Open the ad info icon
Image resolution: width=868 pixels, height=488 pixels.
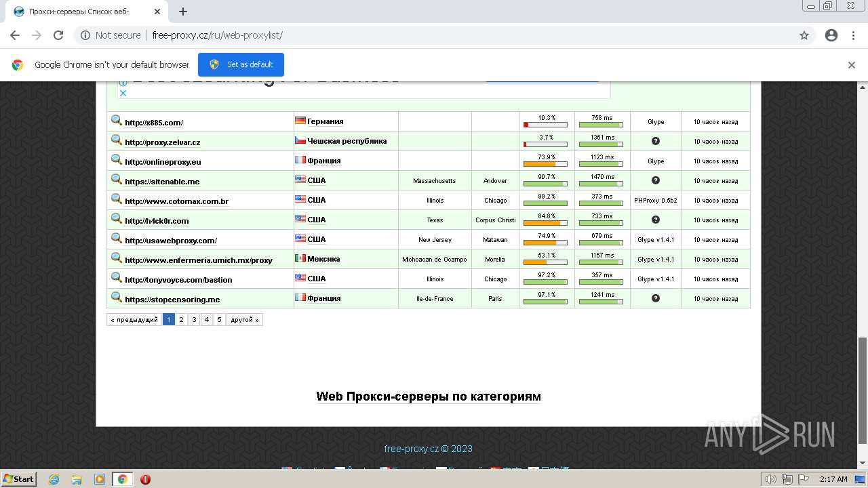tap(123, 84)
